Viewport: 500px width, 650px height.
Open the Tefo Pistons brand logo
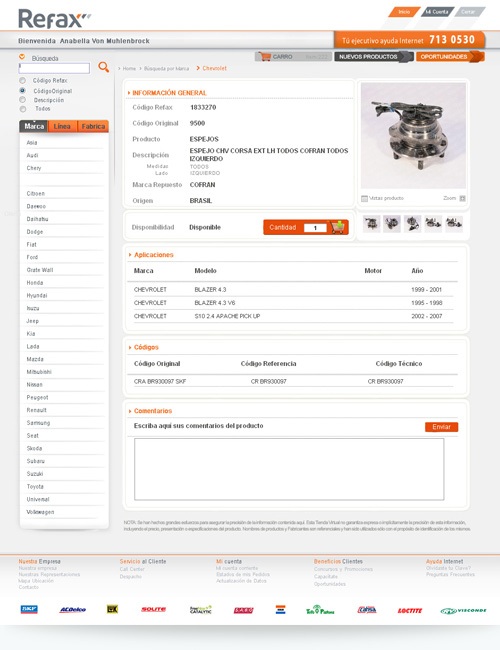320,609
